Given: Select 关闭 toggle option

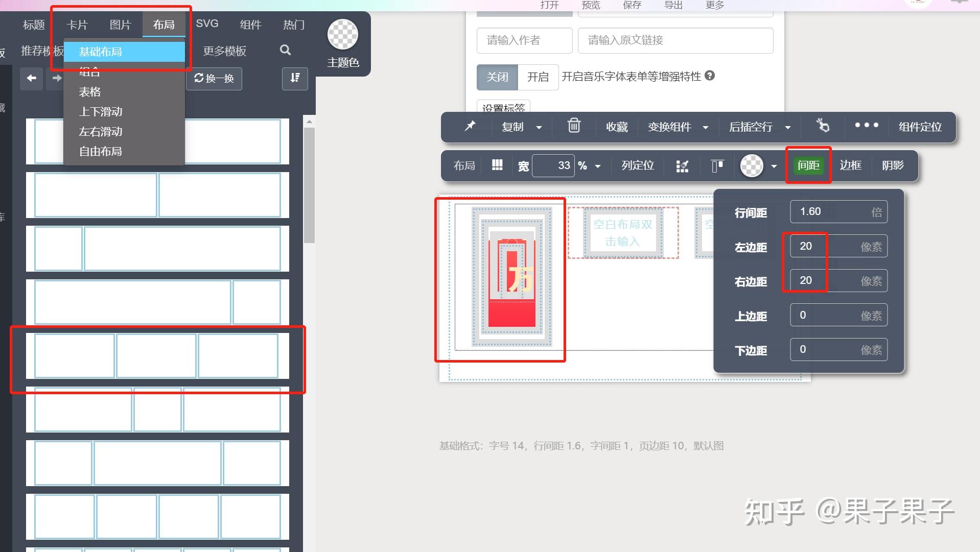Looking at the screenshot, I should tap(497, 77).
